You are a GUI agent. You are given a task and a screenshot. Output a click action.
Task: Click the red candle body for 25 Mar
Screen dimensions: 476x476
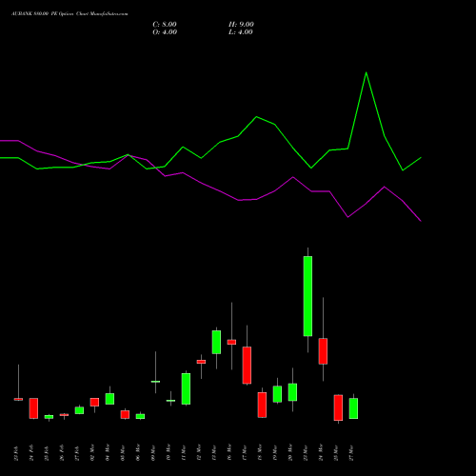338,407
